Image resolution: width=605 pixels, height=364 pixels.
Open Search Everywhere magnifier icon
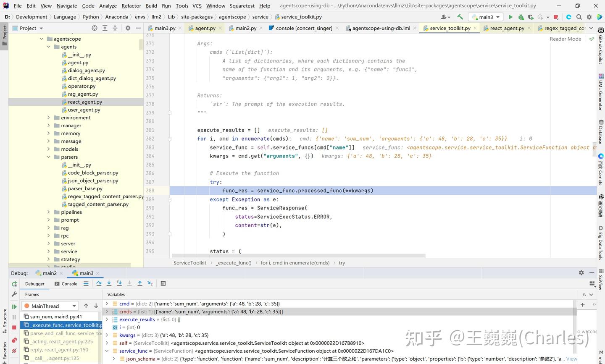[x=579, y=17]
